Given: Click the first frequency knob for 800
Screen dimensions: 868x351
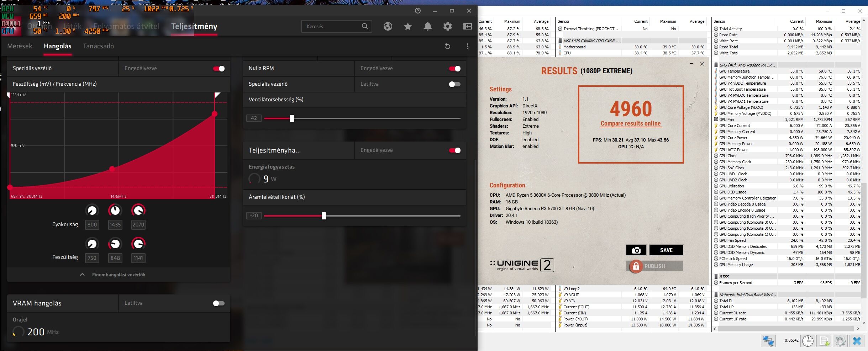Looking at the screenshot, I should click(x=92, y=211).
